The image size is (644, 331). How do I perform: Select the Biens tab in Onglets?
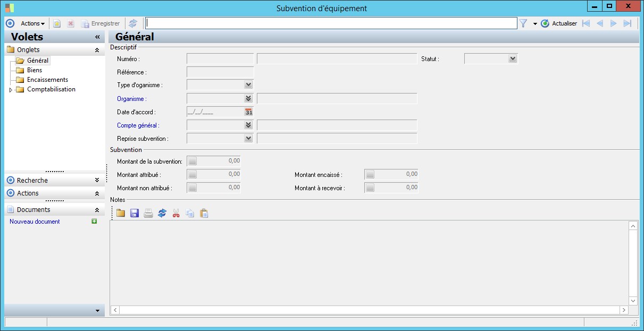34,70
